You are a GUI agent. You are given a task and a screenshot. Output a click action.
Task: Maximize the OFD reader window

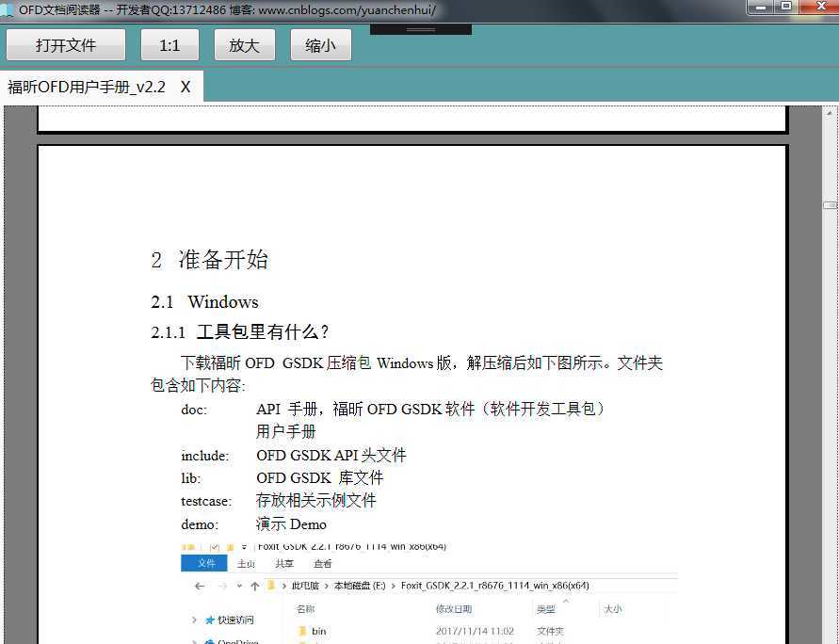point(786,7)
